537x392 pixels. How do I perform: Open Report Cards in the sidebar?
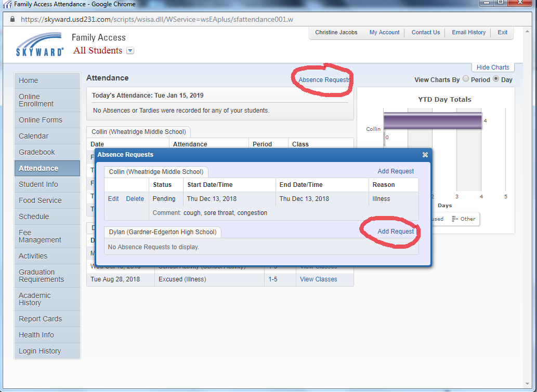click(x=47, y=319)
